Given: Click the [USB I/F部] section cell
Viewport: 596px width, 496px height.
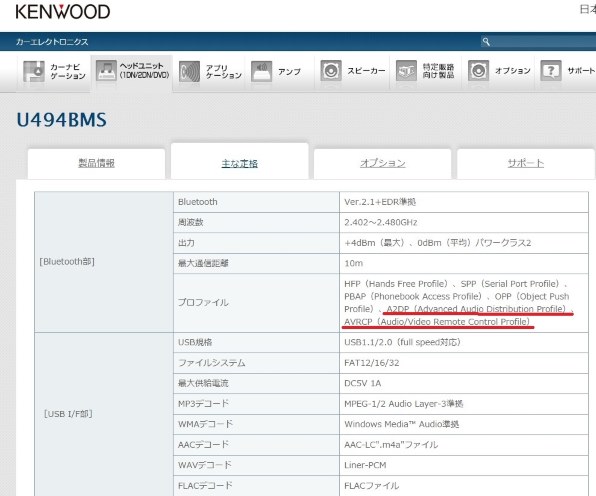Looking at the screenshot, I should (104, 414).
